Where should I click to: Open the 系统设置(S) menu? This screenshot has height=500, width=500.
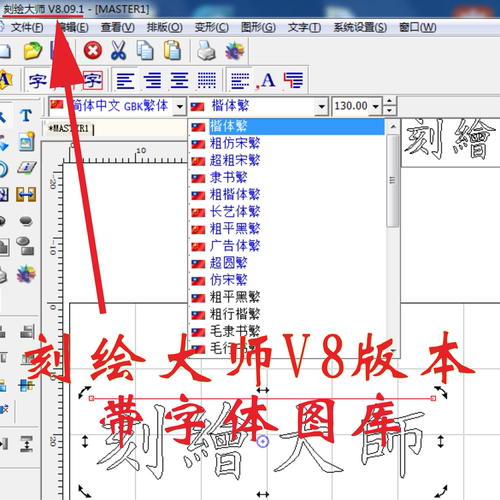coord(360,27)
